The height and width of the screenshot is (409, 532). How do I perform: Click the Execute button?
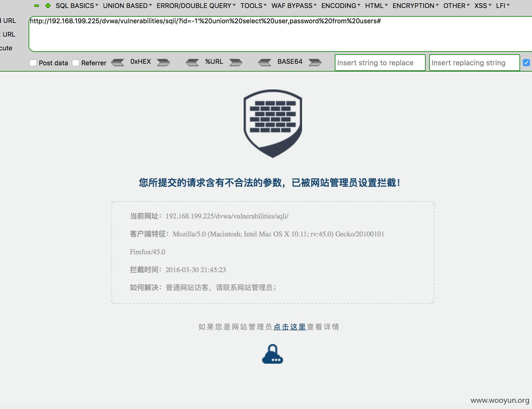click(6, 48)
